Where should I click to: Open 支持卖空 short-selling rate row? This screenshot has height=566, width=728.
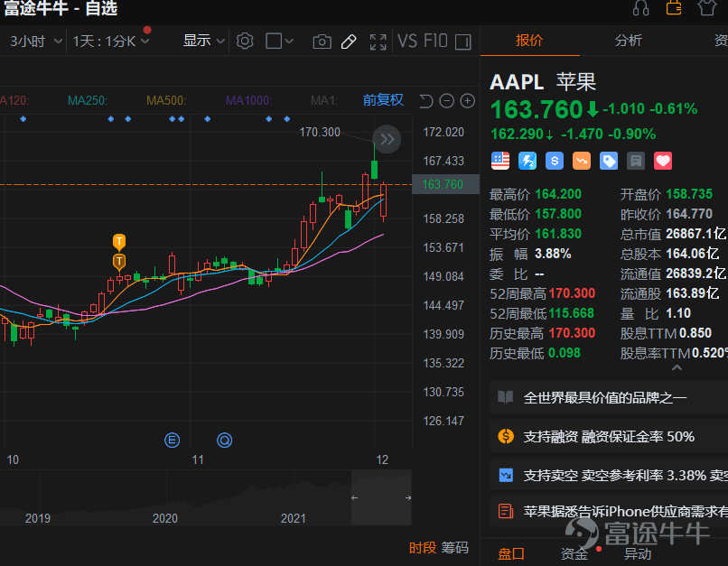point(609,476)
